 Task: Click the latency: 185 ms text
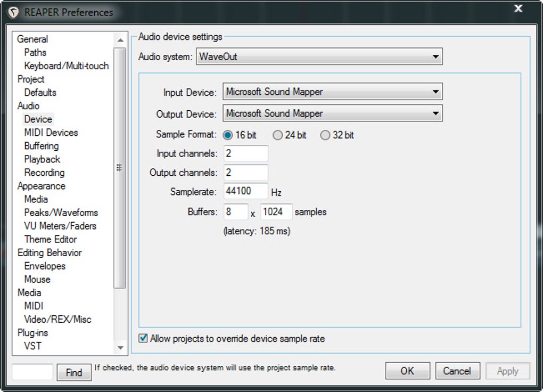(257, 231)
